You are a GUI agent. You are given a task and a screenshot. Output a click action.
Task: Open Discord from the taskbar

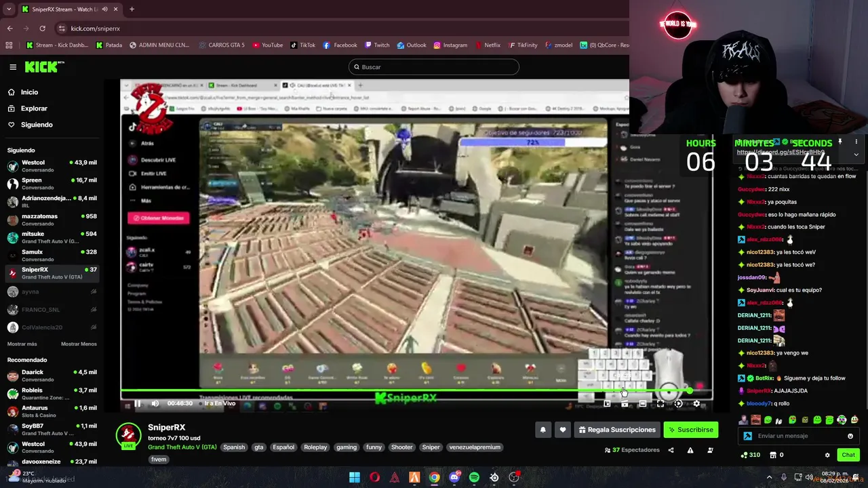pos(454,477)
